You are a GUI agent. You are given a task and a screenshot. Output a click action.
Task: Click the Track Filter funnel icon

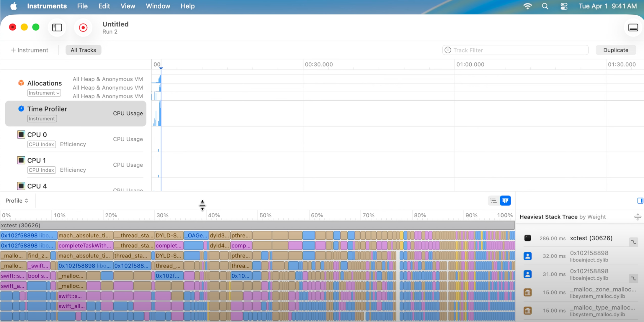pos(448,50)
